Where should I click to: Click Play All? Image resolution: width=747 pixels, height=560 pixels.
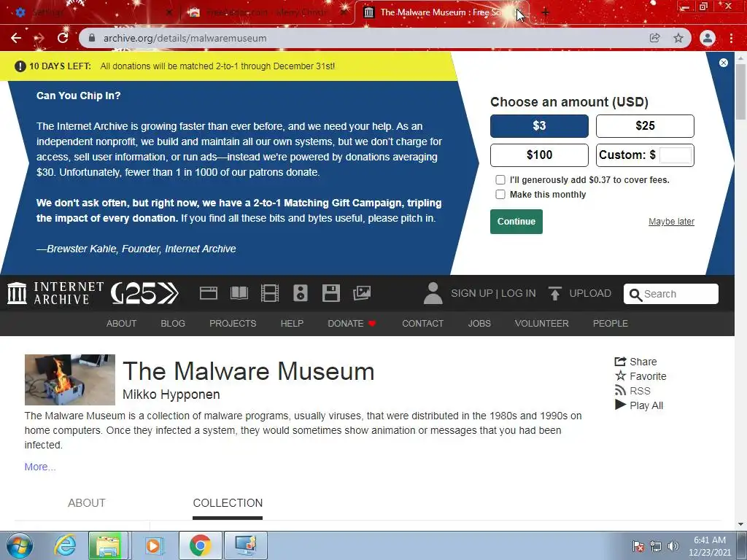(638, 405)
